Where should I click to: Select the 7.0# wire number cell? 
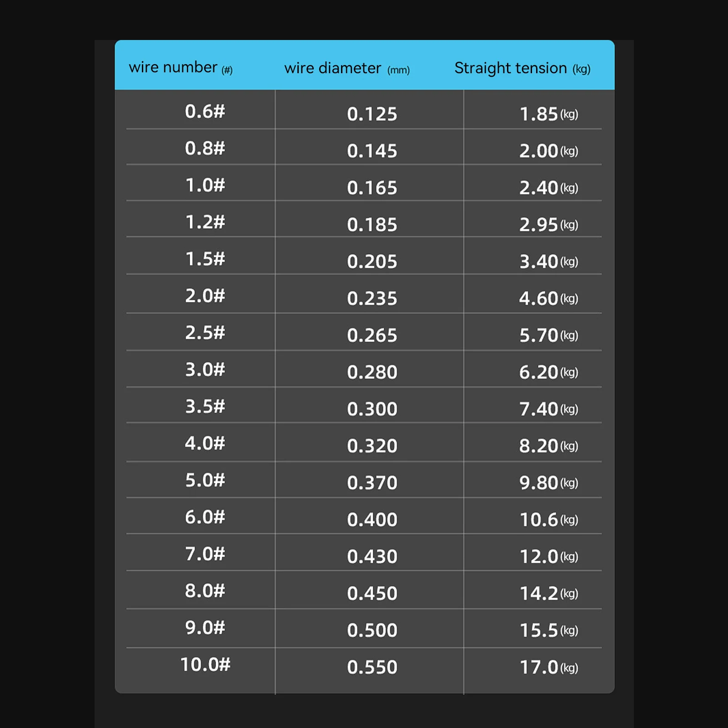pos(205,554)
